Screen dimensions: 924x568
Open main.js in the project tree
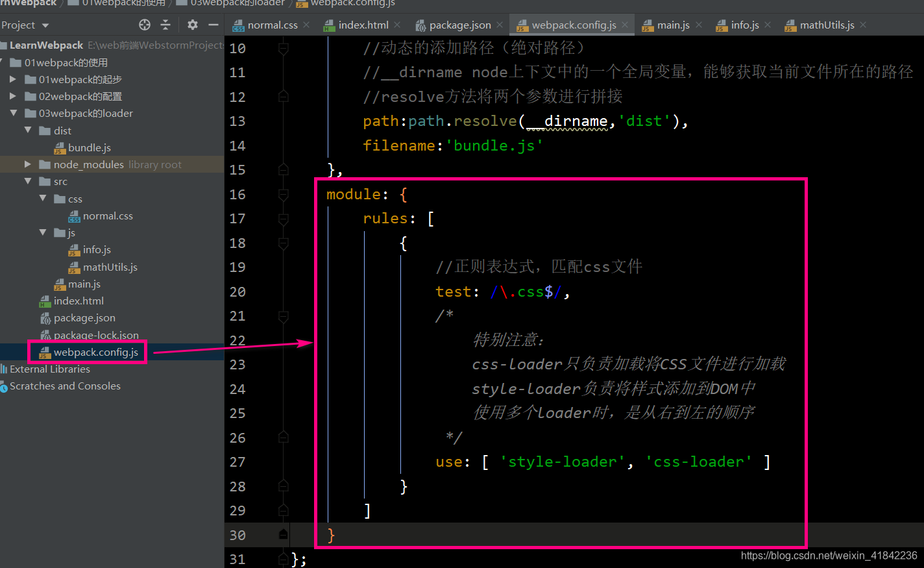coord(84,284)
